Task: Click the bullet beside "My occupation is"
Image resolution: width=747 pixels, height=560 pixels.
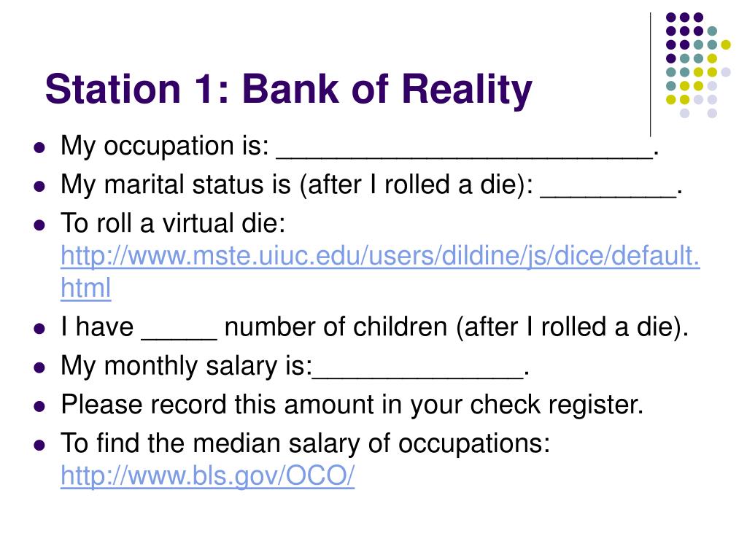Action: (39, 147)
